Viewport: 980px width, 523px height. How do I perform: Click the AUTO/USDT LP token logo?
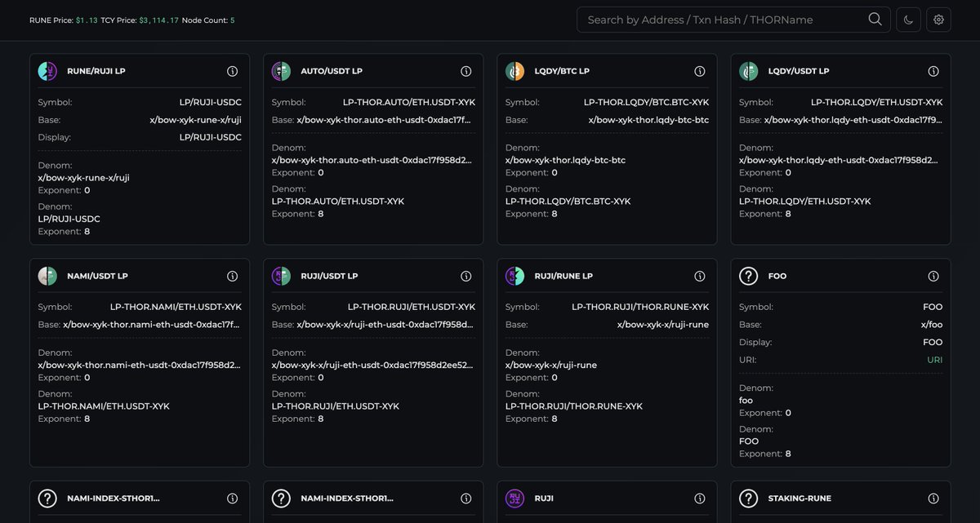281,72
